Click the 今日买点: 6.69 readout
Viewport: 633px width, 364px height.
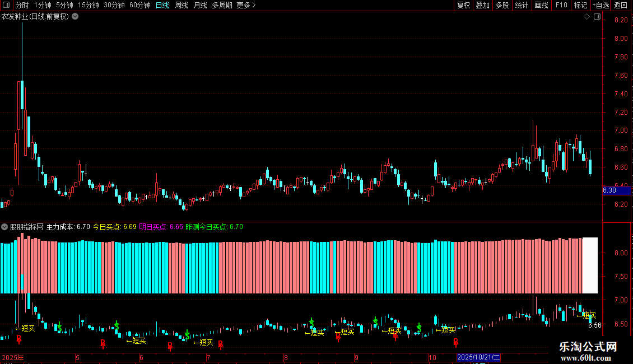[115, 227]
